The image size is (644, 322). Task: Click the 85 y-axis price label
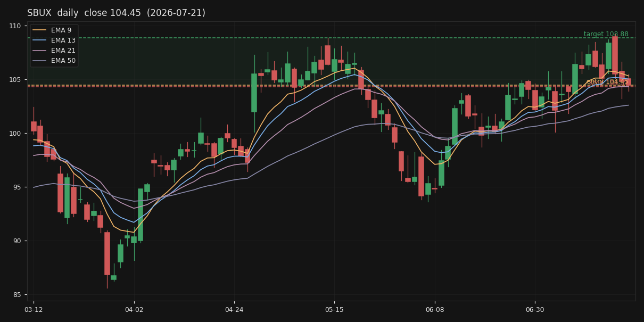tap(16, 294)
